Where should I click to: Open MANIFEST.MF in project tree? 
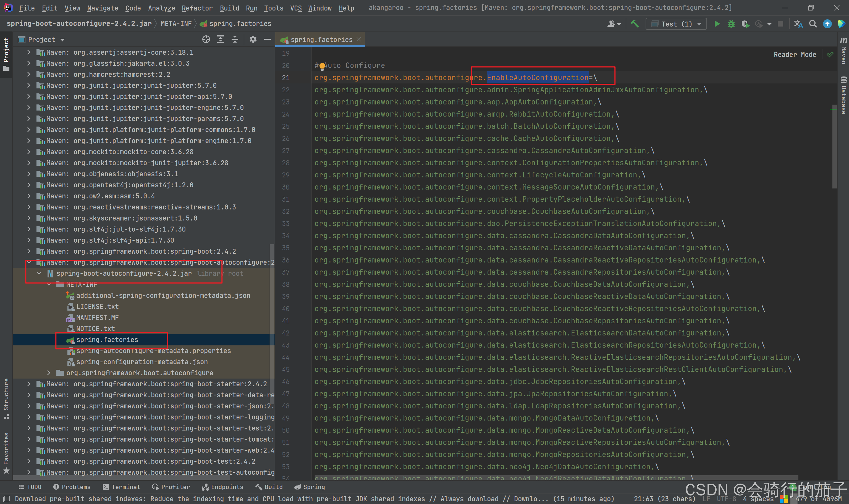(97, 317)
